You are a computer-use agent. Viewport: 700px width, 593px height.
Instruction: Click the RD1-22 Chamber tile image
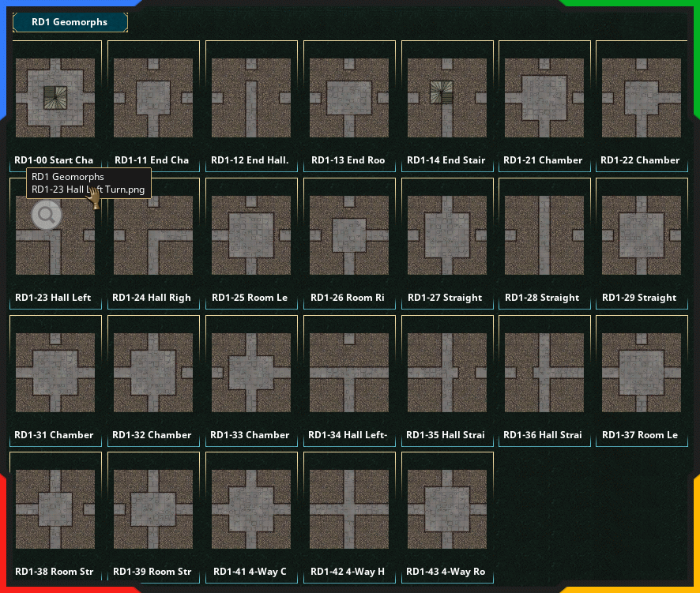click(x=642, y=98)
